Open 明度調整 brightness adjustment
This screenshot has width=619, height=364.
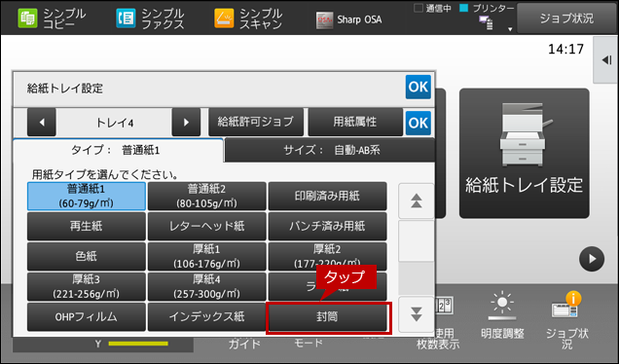pyautogui.click(x=502, y=315)
